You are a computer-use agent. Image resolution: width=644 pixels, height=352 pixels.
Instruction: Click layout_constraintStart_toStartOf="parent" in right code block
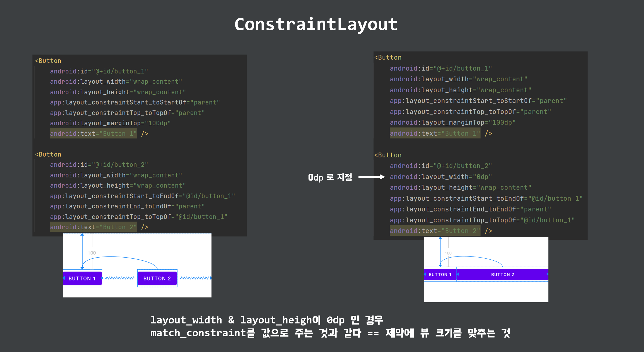(x=478, y=101)
